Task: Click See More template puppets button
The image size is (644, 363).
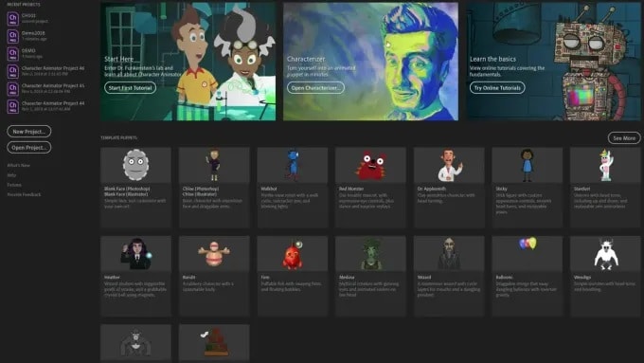Action: [x=624, y=138]
